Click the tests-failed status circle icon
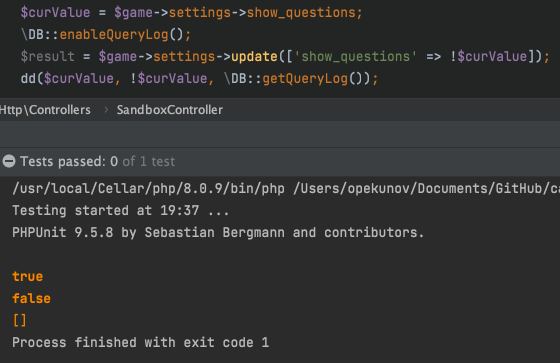The width and height of the screenshot is (560, 363). click(9, 161)
